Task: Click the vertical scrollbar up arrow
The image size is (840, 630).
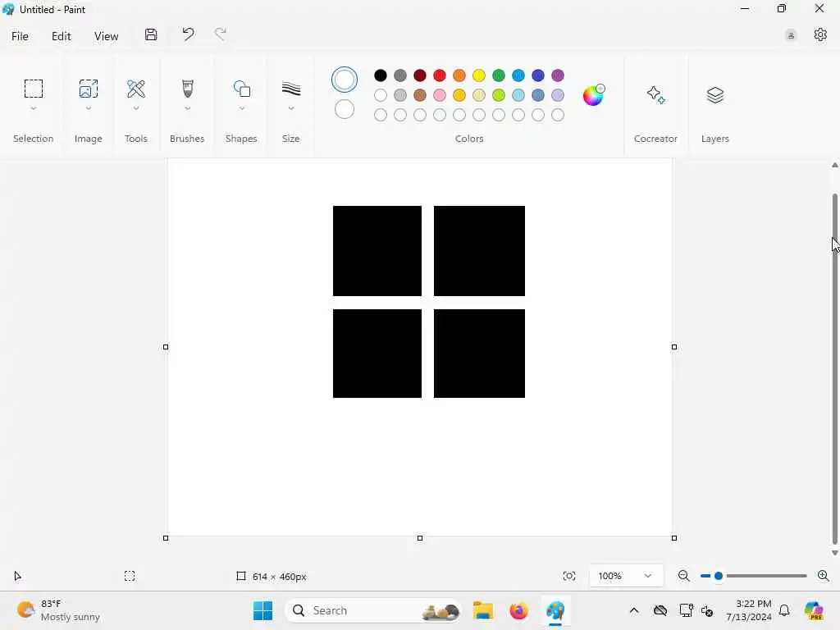Action: (x=834, y=166)
